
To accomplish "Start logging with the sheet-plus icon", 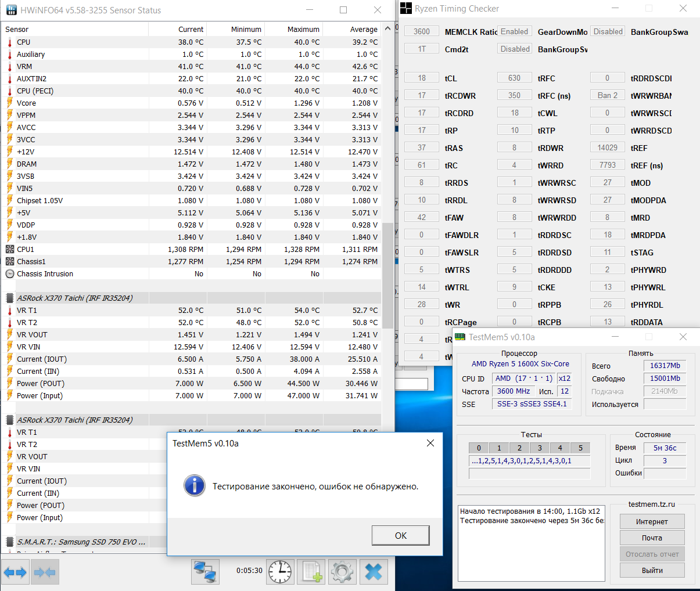I will tap(311, 572).
